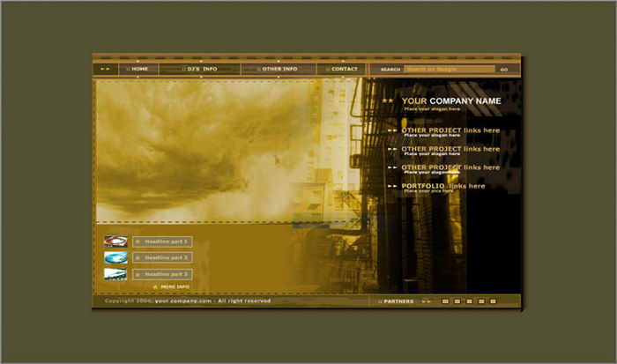617x364 pixels.
Task: Click the first square partner icon
Action: tap(445, 301)
